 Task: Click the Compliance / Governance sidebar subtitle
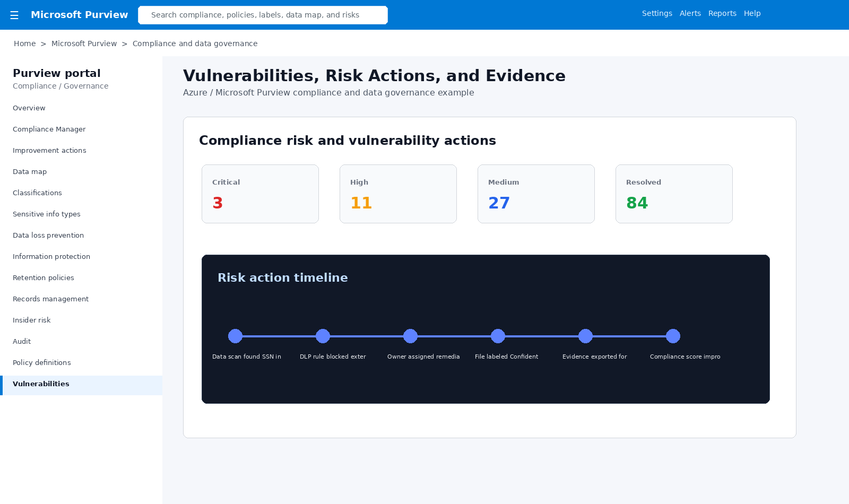coord(60,86)
